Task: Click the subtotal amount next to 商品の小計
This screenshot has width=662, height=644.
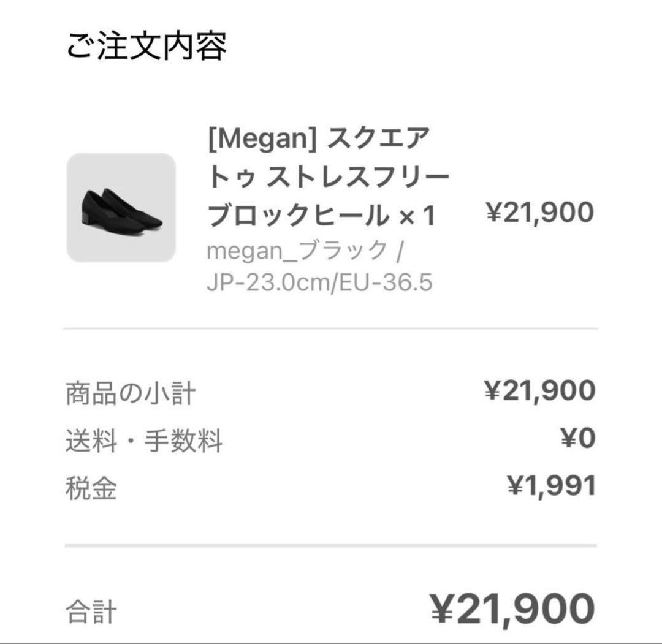Action: pyautogui.click(x=539, y=390)
